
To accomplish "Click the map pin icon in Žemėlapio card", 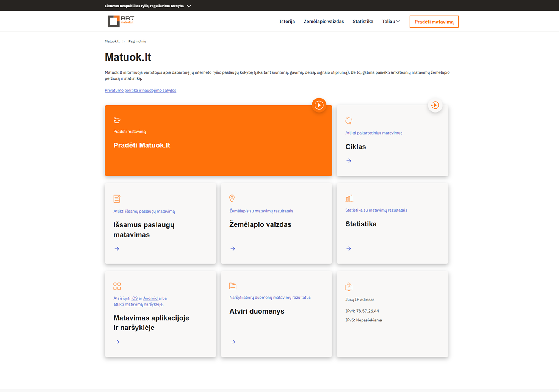I will click(232, 198).
